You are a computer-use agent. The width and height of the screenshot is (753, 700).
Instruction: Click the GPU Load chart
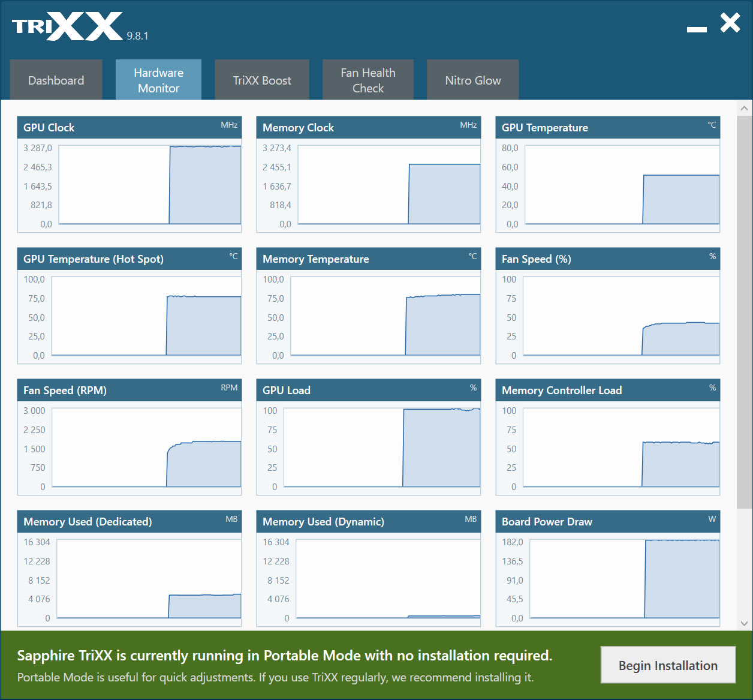[382, 447]
